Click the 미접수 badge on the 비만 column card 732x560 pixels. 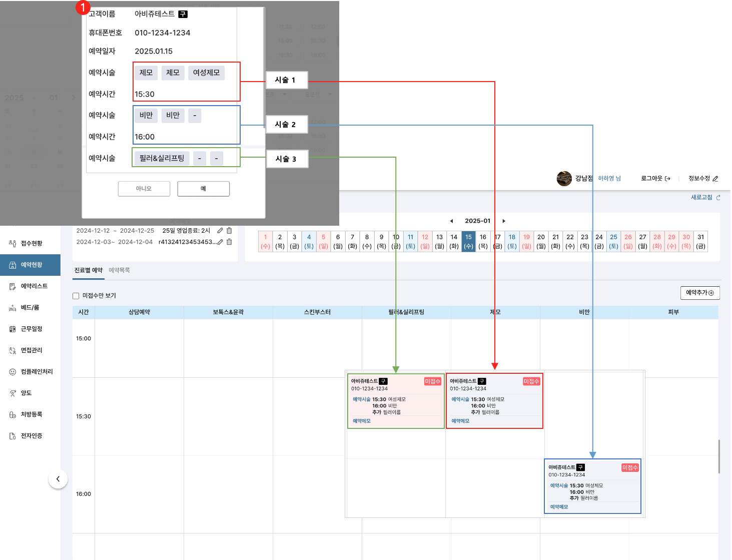pos(630,467)
